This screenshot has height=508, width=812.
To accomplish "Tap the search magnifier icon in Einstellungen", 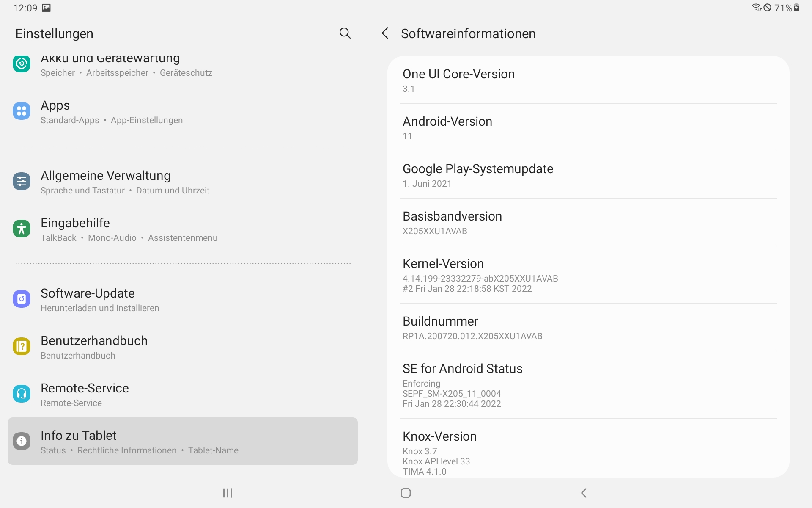I will (x=345, y=33).
